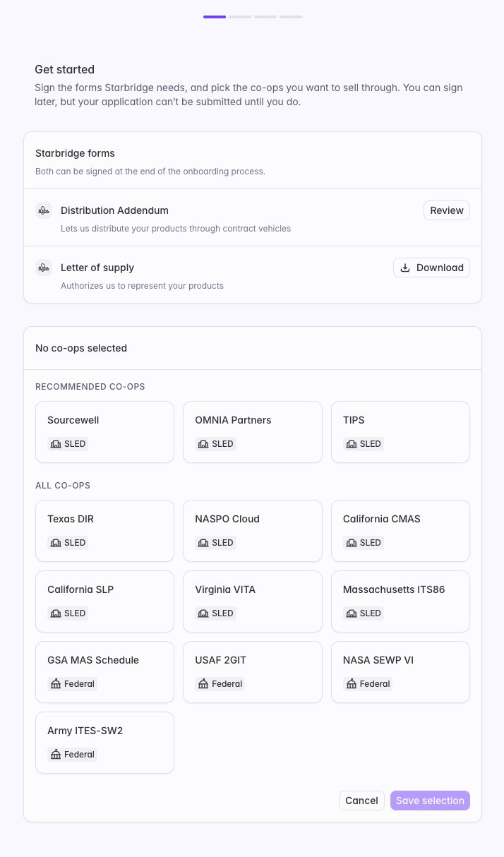Click the SLED icon on California CMAS card
The image size is (504, 857).
point(352,543)
